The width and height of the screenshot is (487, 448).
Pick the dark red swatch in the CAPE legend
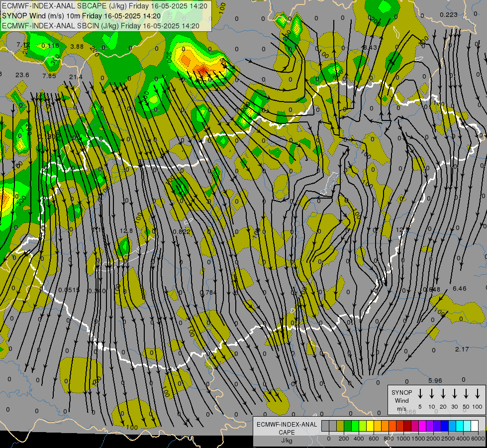tap(407, 426)
